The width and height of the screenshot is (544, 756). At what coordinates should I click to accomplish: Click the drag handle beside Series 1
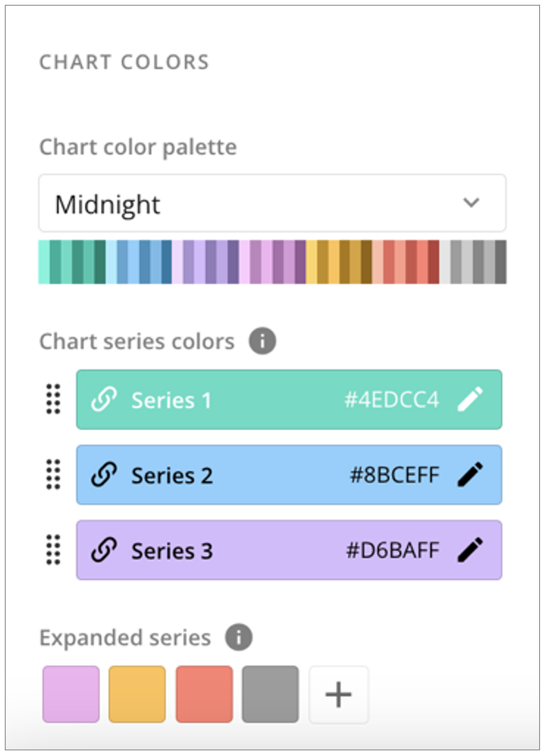click(x=52, y=399)
